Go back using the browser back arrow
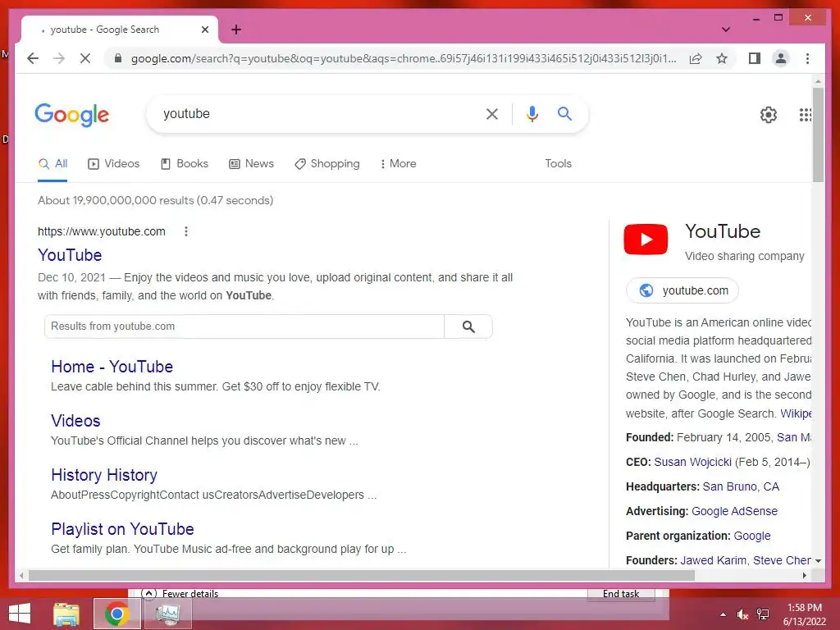This screenshot has width=840, height=630. point(33,58)
